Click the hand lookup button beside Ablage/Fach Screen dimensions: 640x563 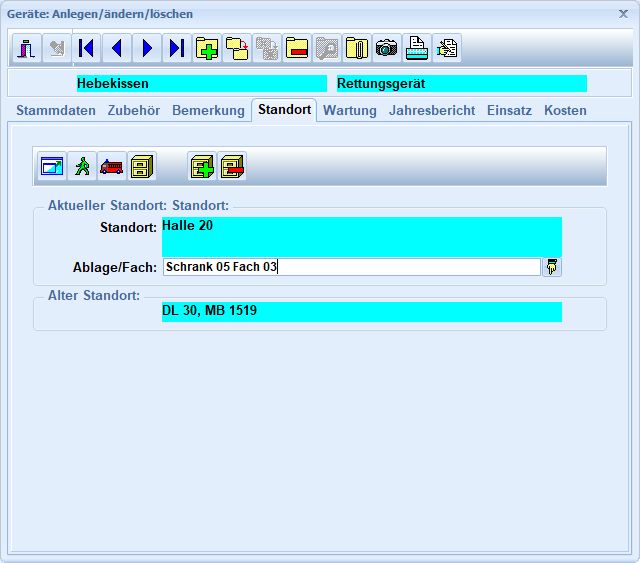pos(552,267)
